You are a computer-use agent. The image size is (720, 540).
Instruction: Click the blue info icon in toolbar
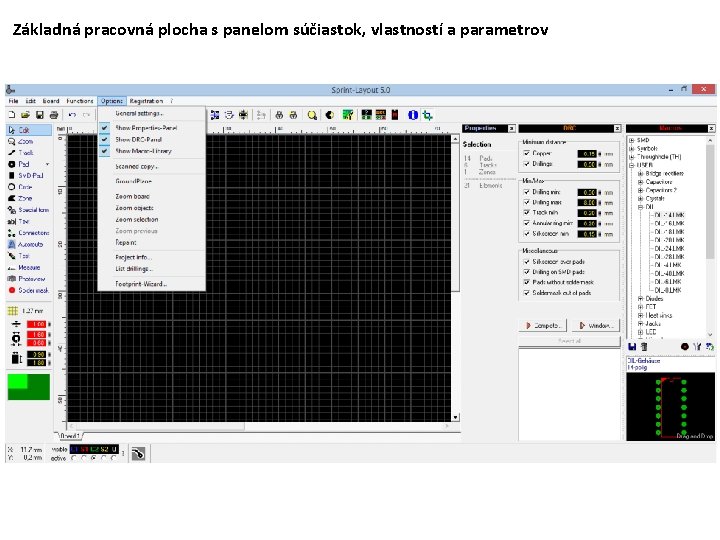coord(413,115)
